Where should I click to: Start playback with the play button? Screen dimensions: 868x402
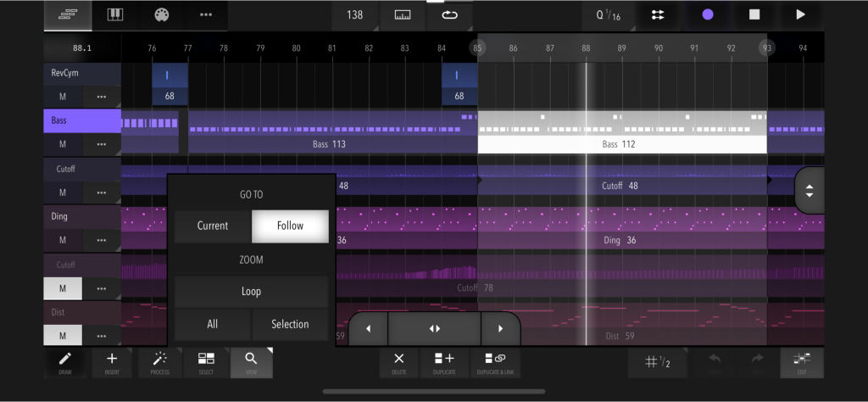(x=800, y=15)
